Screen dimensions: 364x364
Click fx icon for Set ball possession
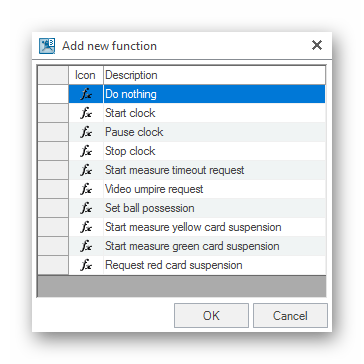tap(86, 208)
